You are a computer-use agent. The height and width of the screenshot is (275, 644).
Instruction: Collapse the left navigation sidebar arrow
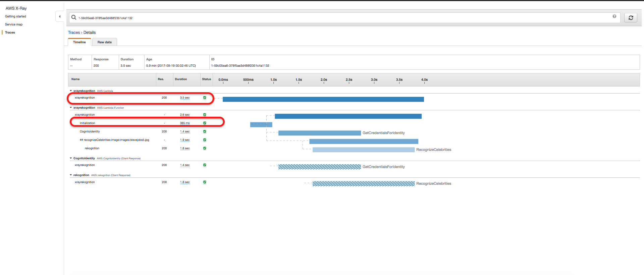pos(60,16)
